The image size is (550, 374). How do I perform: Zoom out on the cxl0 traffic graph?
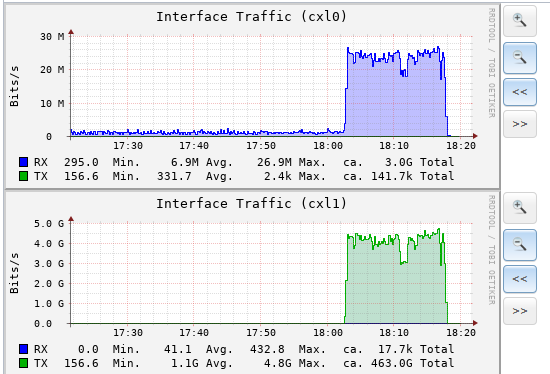(x=520, y=58)
